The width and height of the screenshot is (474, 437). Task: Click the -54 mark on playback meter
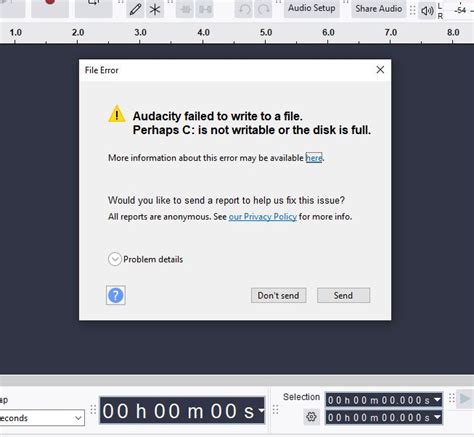click(x=460, y=10)
